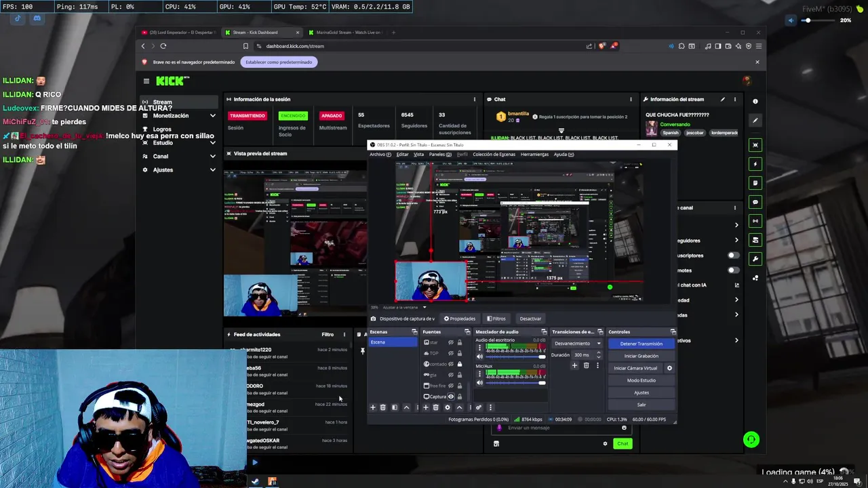The height and width of the screenshot is (488, 868).
Task: Open Filtros for the selected source
Action: [496, 319]
